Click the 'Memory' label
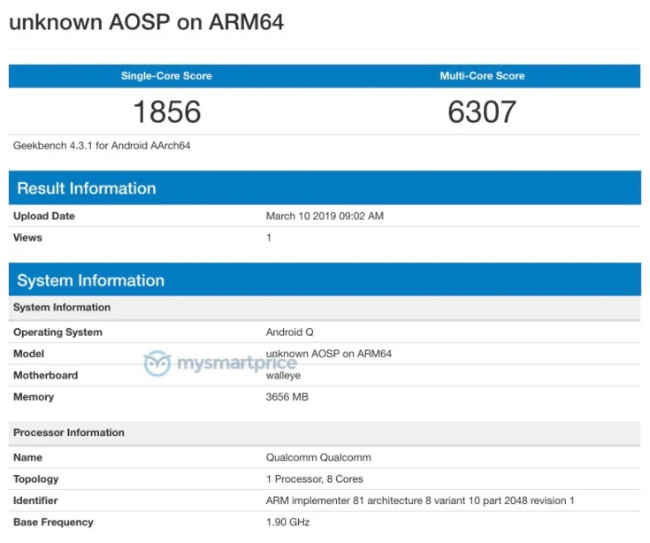650x543 pixels. (34, 397)
